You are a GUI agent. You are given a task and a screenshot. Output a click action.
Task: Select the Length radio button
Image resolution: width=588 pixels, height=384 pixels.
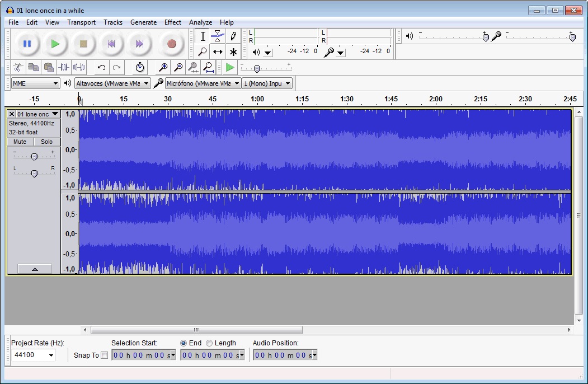(209, 343)
